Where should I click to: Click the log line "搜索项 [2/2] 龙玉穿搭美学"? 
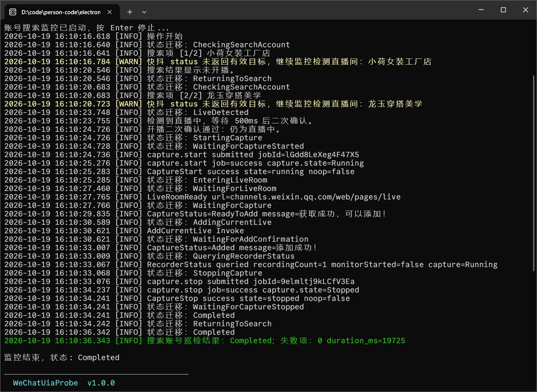[x=133, y=95]
